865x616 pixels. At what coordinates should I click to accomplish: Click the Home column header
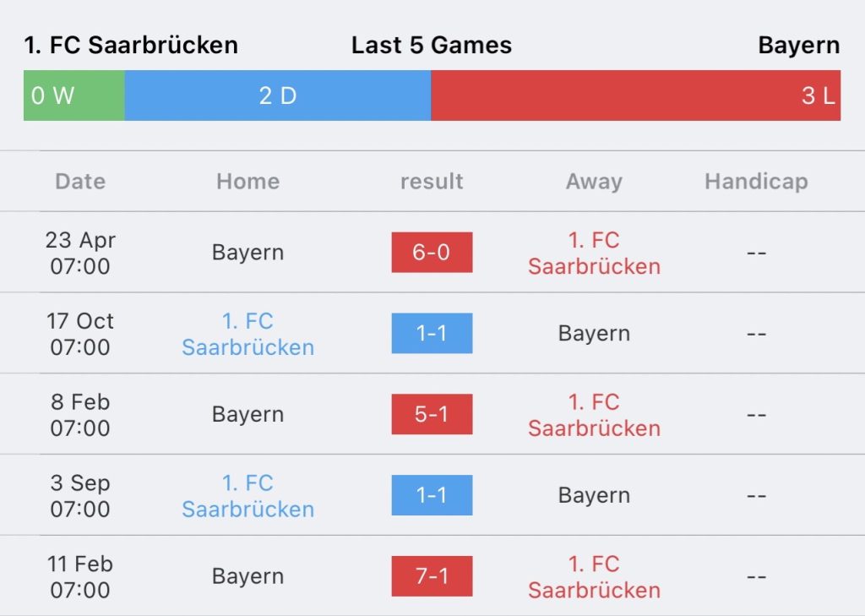(x=248, y=181)
